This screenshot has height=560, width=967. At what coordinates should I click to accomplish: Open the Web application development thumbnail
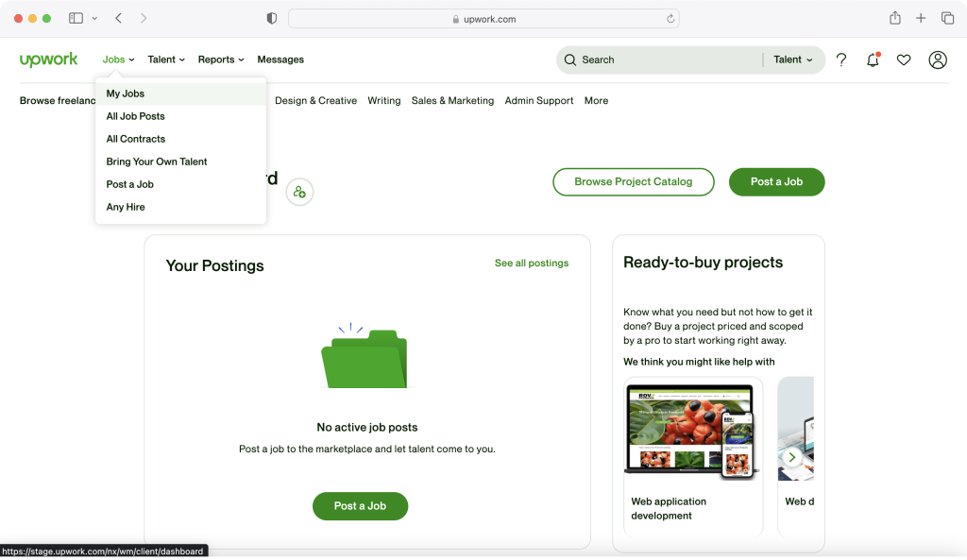(x=693, y=431)
